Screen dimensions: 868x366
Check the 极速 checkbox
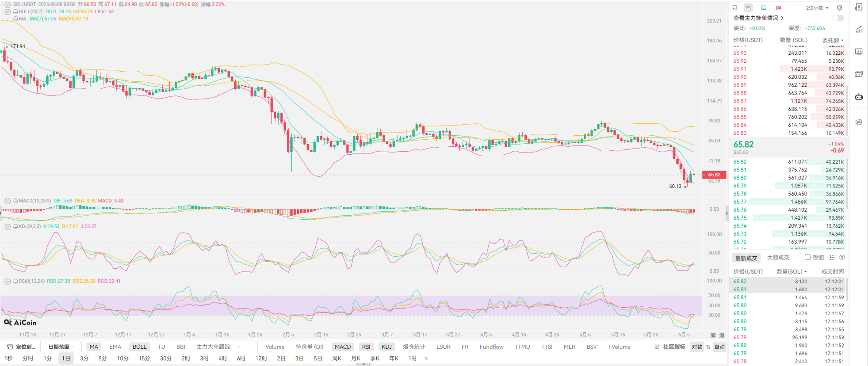[807, 257]
